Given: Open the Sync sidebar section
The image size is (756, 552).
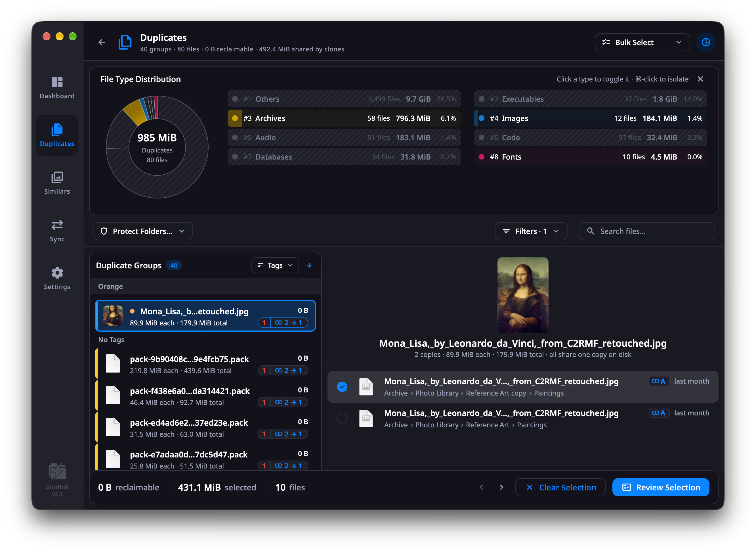Looking at the screenshot, I should point(57,231).
